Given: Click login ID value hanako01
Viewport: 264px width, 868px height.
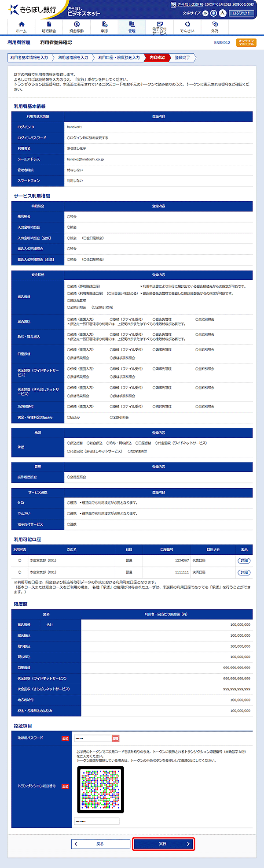Looking at the screenshot, I should [74, 127].
